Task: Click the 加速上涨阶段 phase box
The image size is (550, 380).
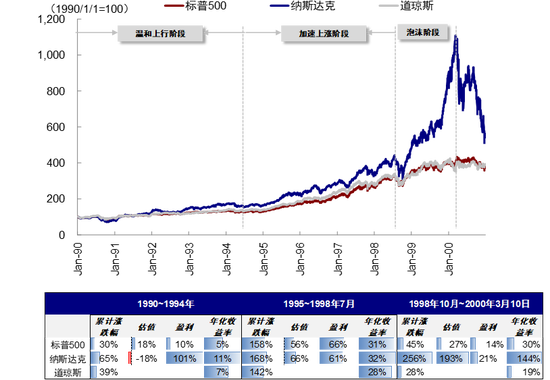Action: [x=324, y=34]
